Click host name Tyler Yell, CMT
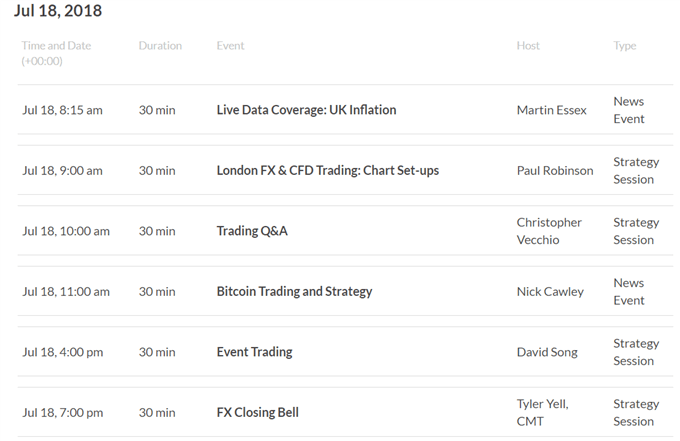This screenshot has width=680, height=441. pos(543,412)
